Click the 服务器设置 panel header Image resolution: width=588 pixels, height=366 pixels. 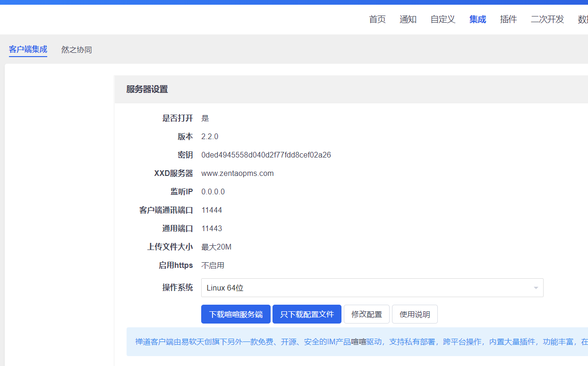click(147, 90)
